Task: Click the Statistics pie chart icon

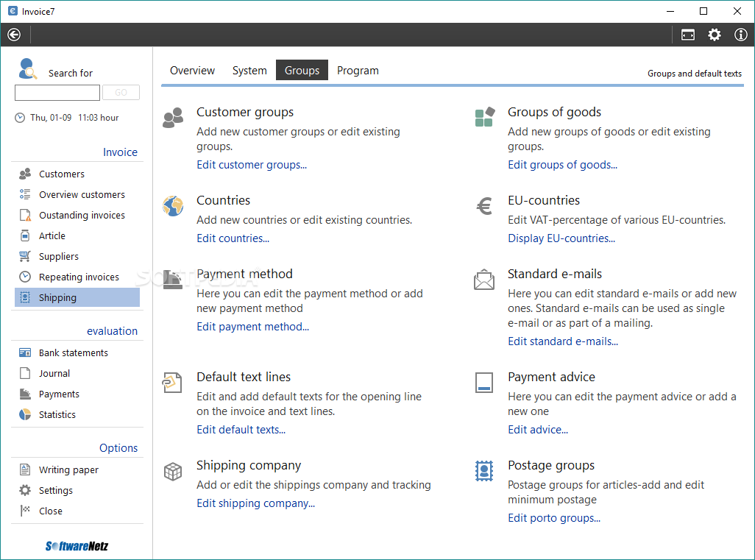Action: pos(25,414)
